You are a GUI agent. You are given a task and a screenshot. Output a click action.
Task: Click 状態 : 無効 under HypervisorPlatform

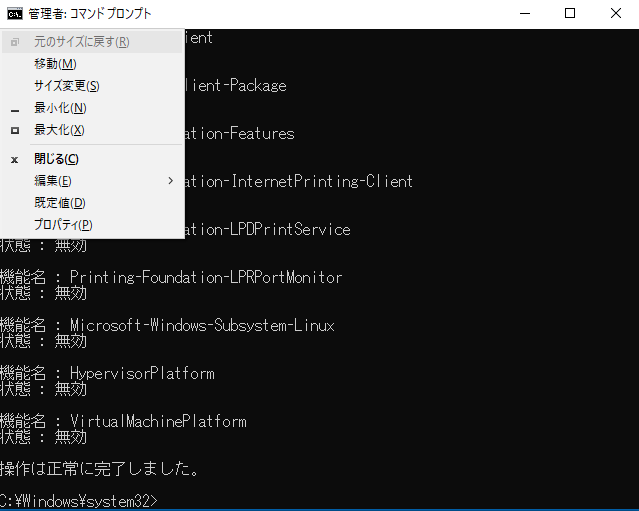point(43,389)
